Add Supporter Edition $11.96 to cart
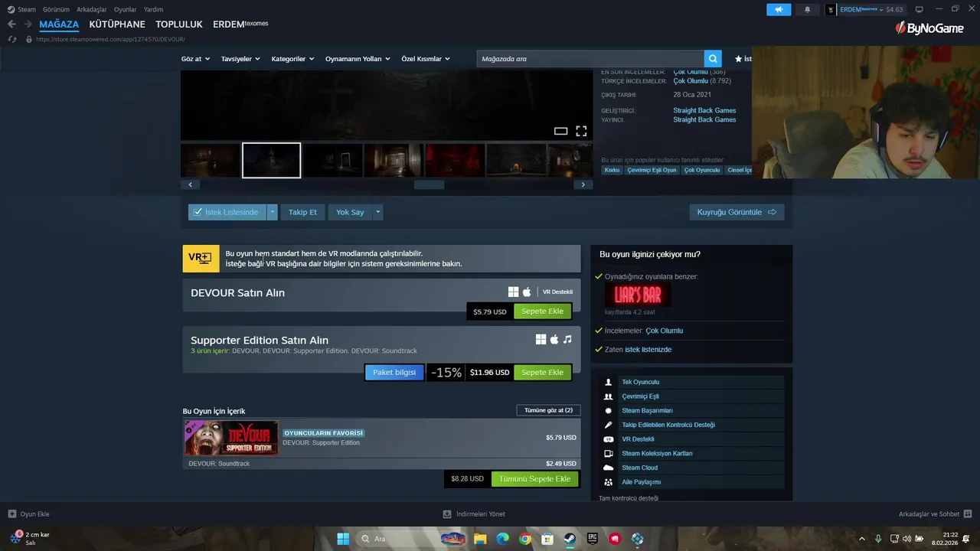Screen dimensions: 980x551 [542, 373]
